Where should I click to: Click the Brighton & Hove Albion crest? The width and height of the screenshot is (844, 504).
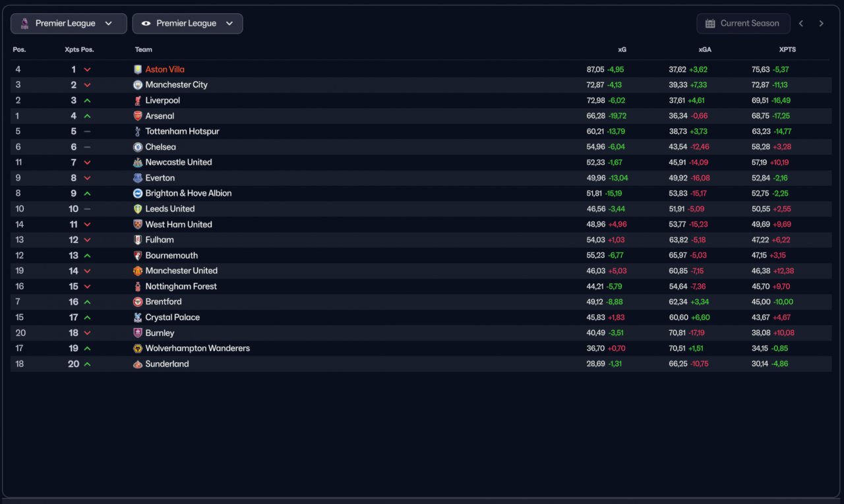138,193
